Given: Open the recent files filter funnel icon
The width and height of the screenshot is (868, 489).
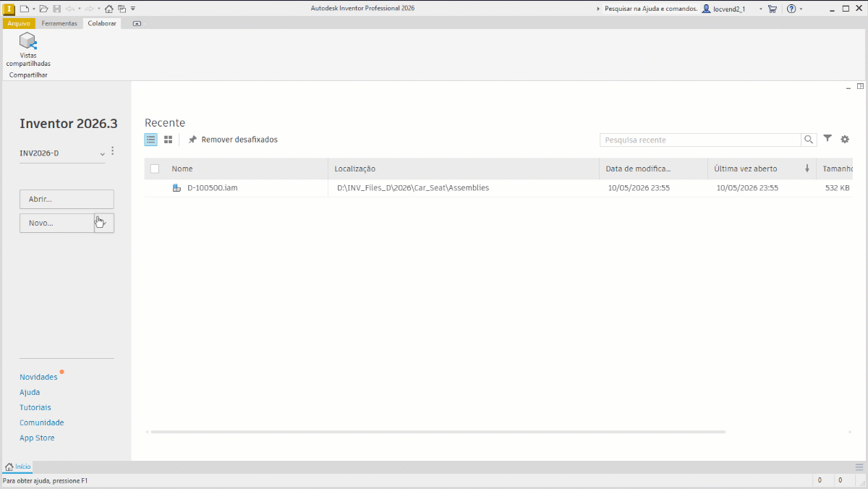Looking at the screenshot, I should coord(827,139).
